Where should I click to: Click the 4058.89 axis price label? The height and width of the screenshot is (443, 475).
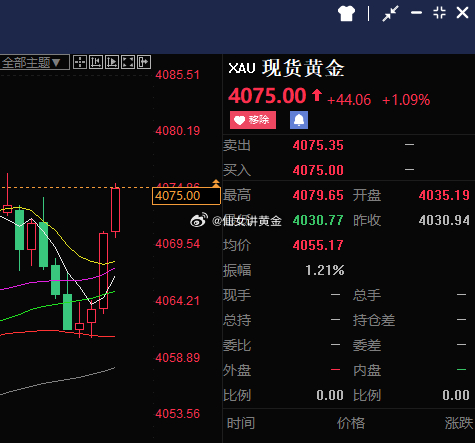(x=178, y=358)
